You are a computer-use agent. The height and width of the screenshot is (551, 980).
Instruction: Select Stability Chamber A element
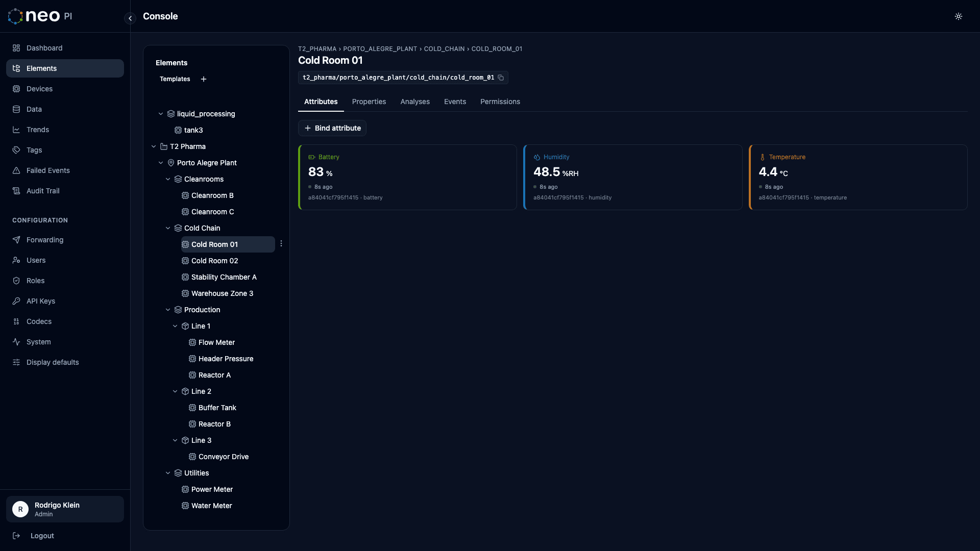coord(224,277)
